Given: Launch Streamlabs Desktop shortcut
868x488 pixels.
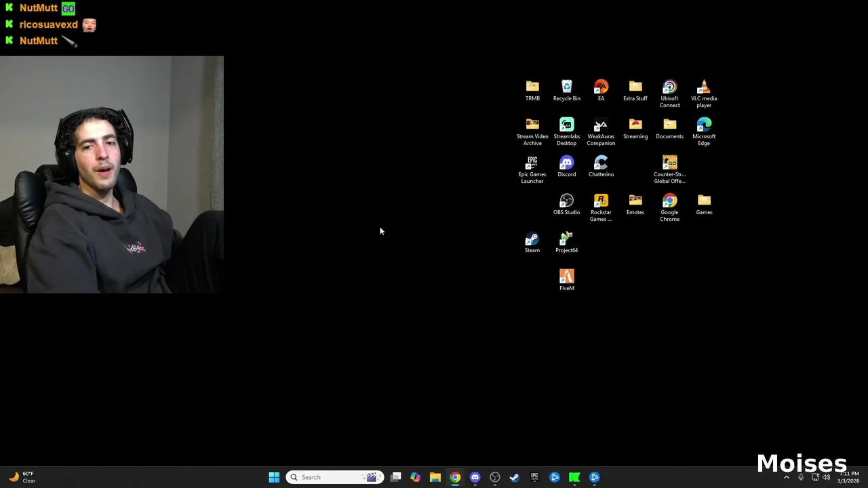Looking at the screenshot, I should coord(566,131).
